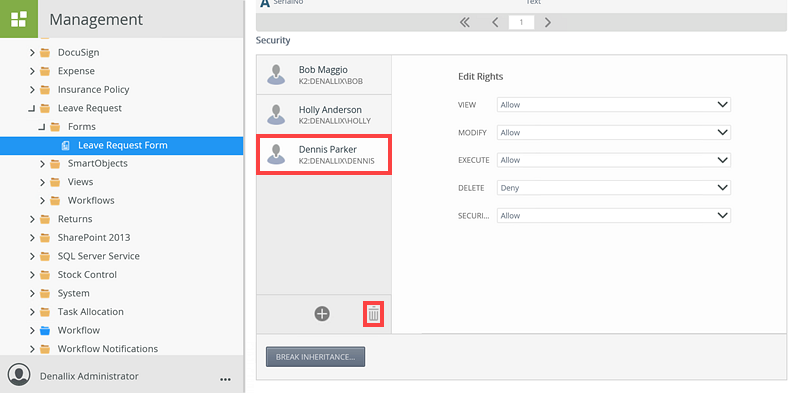Select Bob Maggio in security list
The height and width of the screenshot is (393, 800).
click(324, 75)
